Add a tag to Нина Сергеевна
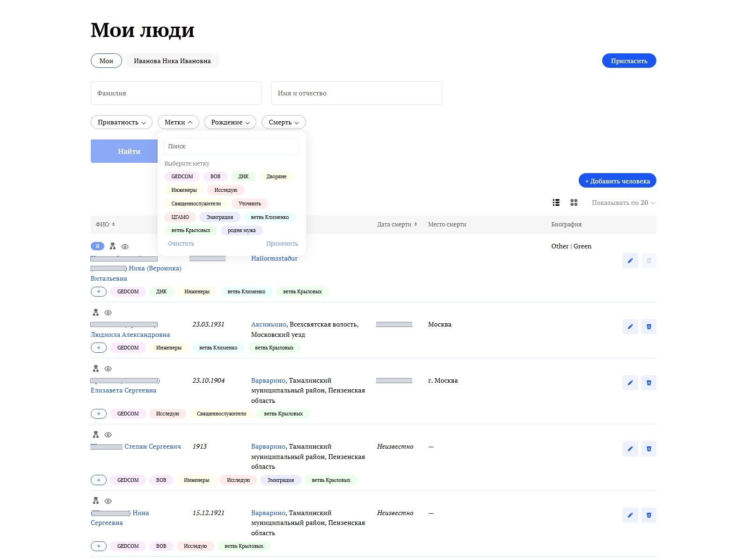The image size is (742, 560). click(98, 546)
